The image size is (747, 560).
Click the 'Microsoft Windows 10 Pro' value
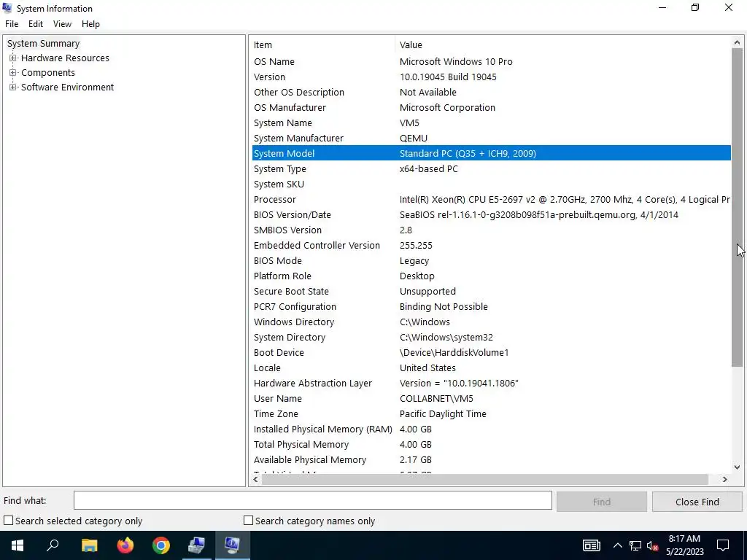tap(456, 61)
